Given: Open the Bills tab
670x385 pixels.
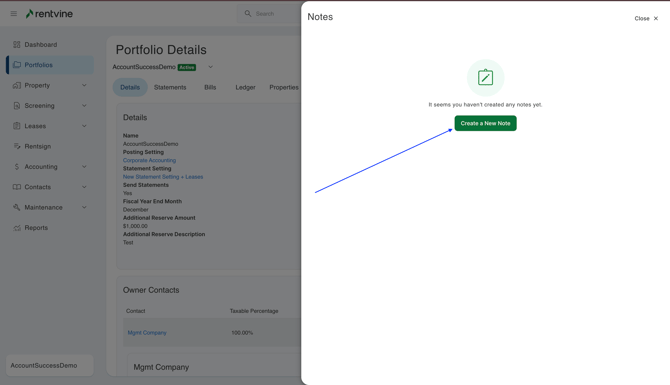Looking at the screenshot, I should 210,87.
